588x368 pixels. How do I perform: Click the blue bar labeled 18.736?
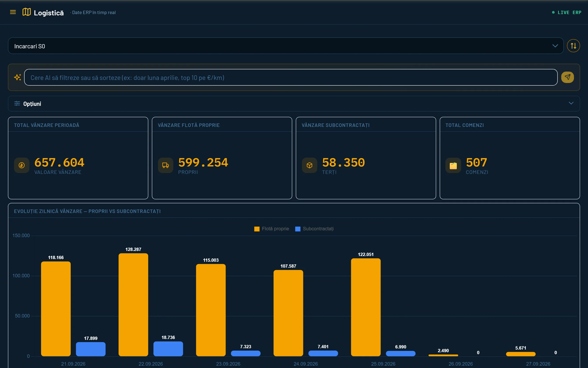pyautogui.click(x=168, y=349)
